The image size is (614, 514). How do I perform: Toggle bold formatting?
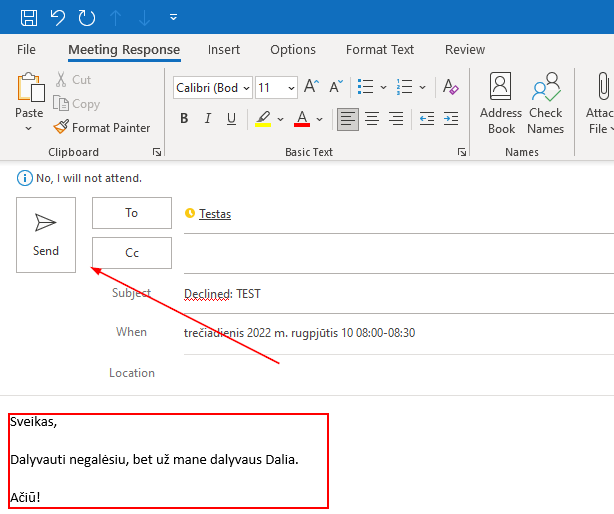184,119
